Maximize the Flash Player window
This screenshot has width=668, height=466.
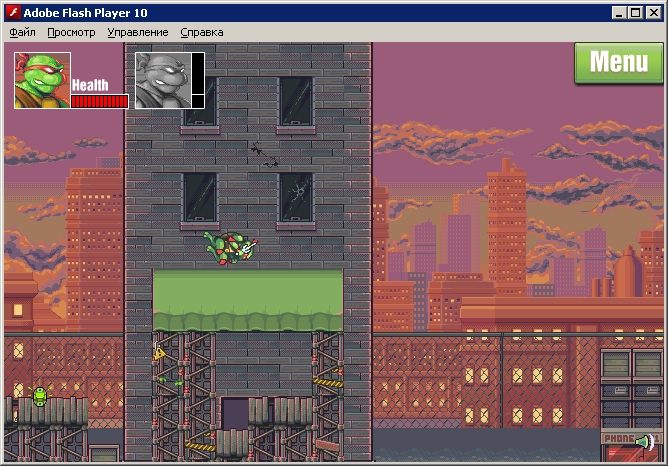[636, 13]
